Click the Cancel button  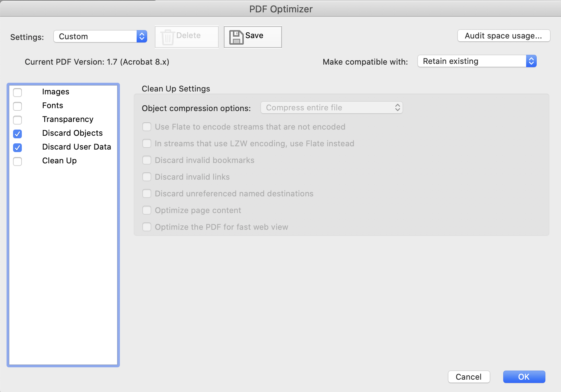[x=469, y=377]
